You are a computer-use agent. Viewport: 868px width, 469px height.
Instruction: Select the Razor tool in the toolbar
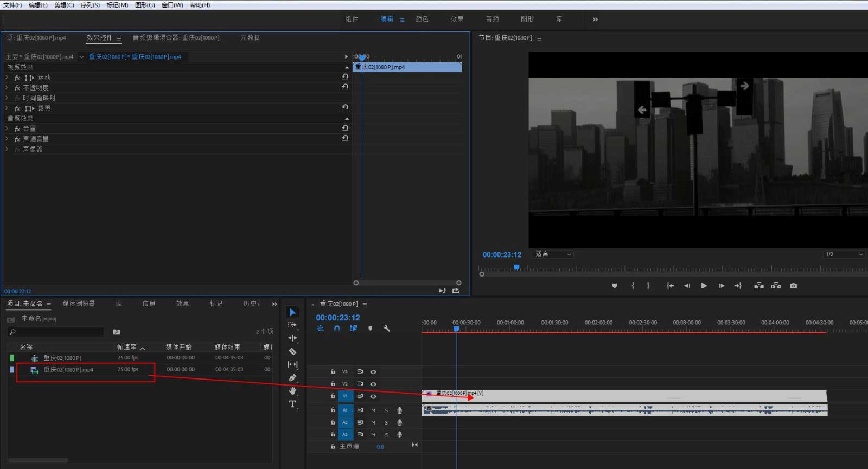tap(292, 351)
